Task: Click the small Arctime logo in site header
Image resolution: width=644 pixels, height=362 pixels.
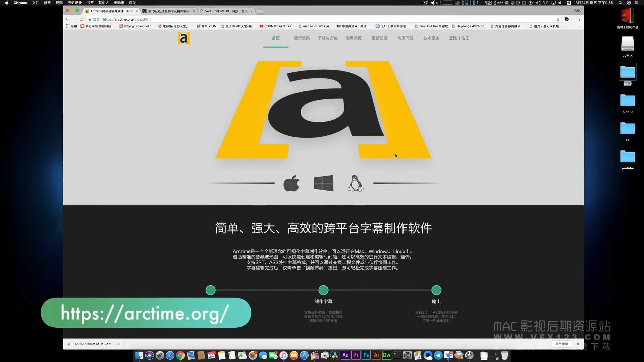Action: [184, 38]
